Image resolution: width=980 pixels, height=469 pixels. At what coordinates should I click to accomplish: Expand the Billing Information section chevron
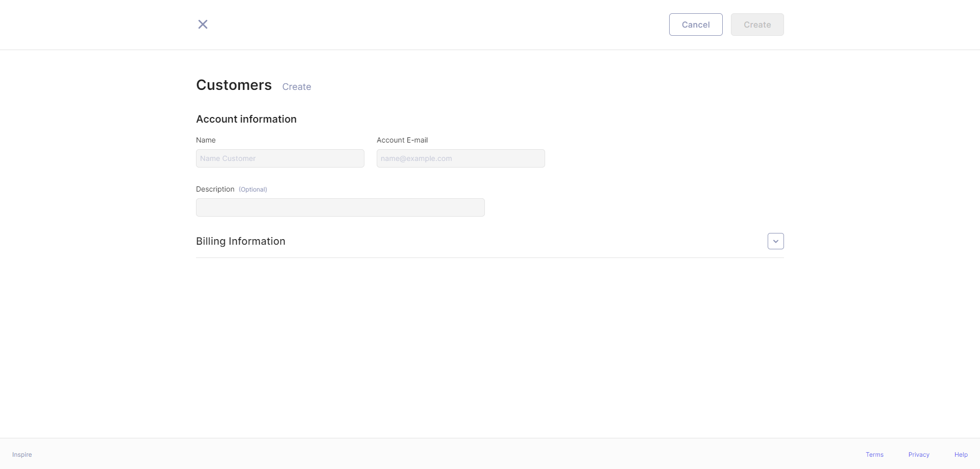tap(776, 241)
